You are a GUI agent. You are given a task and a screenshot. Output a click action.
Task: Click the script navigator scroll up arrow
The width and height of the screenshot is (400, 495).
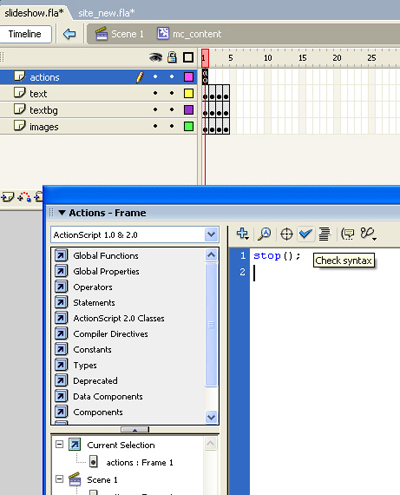pos(211,444)
